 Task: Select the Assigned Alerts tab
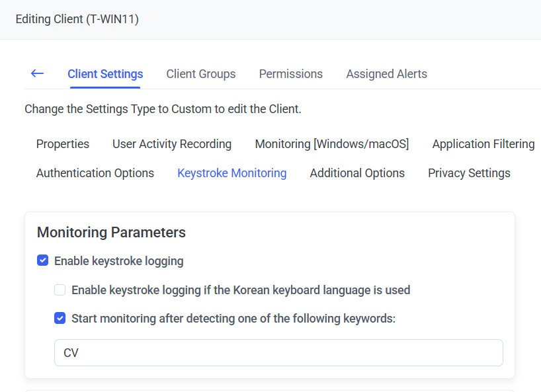click(x=386, y=74)
